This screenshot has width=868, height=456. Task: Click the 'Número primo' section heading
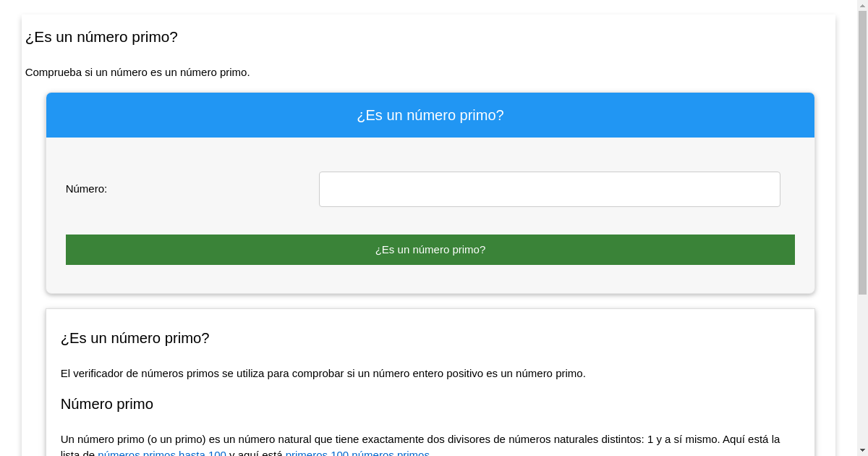(x=107, y=404)
